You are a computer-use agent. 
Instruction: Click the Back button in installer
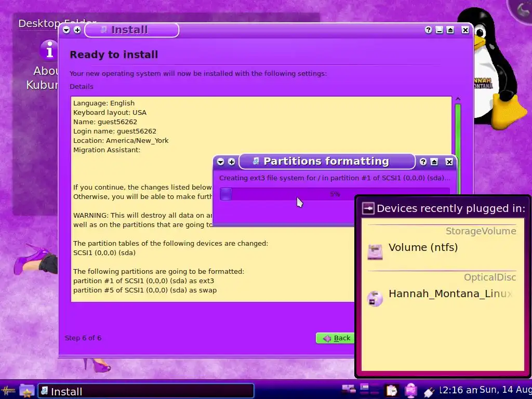coord(335,338)
